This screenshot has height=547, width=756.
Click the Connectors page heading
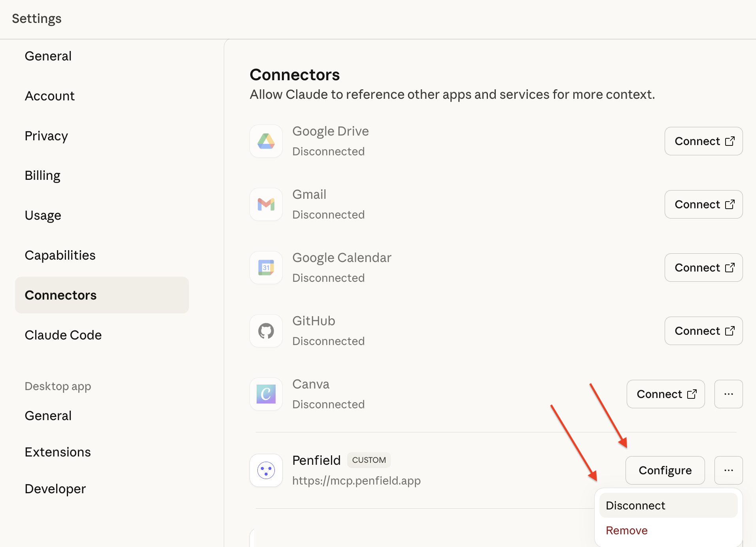tap(295, 75)
